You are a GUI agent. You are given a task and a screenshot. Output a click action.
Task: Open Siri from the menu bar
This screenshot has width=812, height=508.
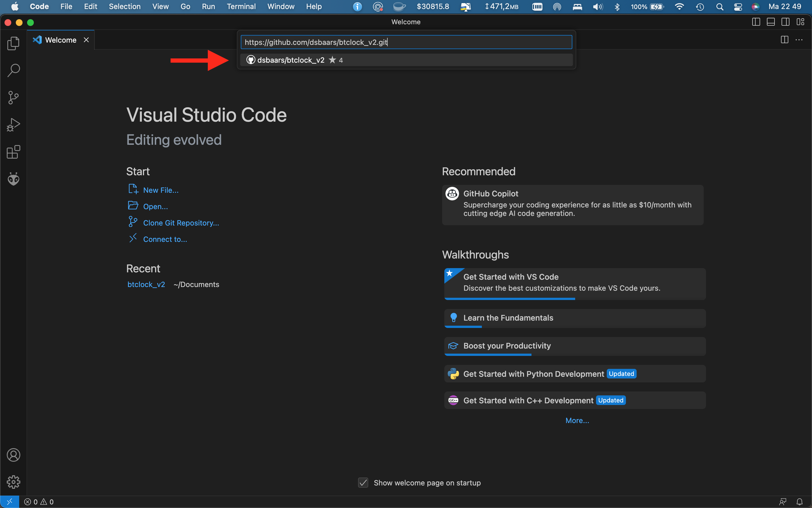click(755, 7)
